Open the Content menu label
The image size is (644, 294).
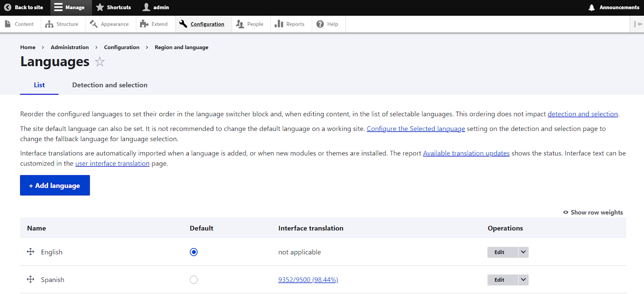(24, 24)
